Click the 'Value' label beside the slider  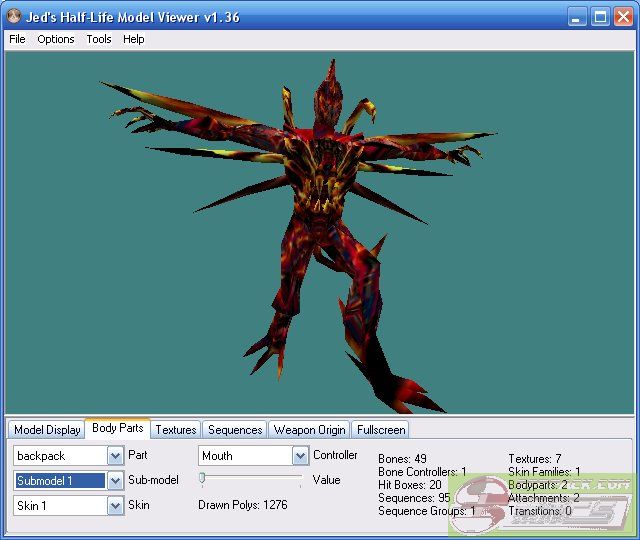(x=326, y=480)
